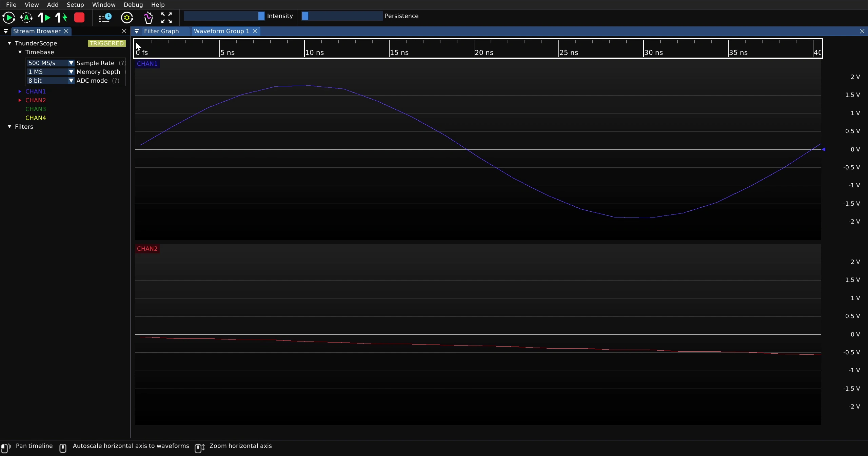The width and height of the screenshot is (868, 456).
Task: Click the CHAN1 waveform label
Action: coord(147,64)
